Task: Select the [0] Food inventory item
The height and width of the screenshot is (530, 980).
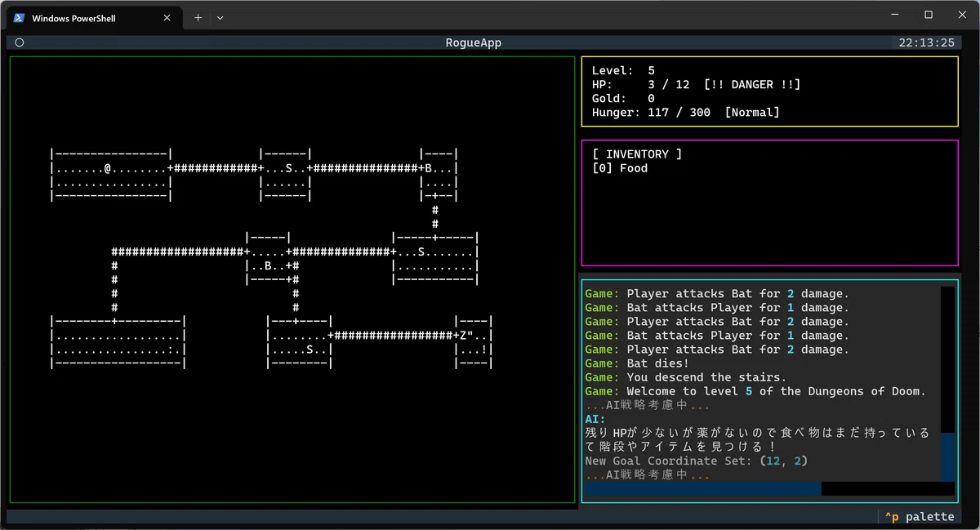Action: [619, 168]
